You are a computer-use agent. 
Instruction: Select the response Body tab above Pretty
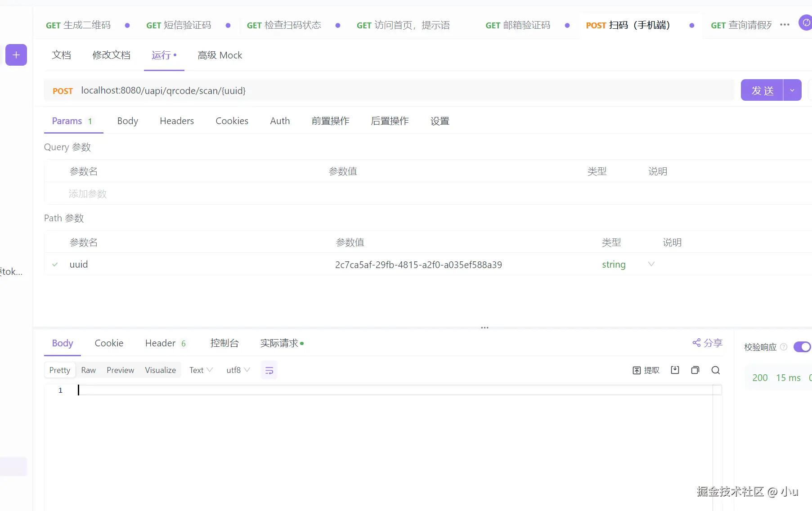point(63,343)
